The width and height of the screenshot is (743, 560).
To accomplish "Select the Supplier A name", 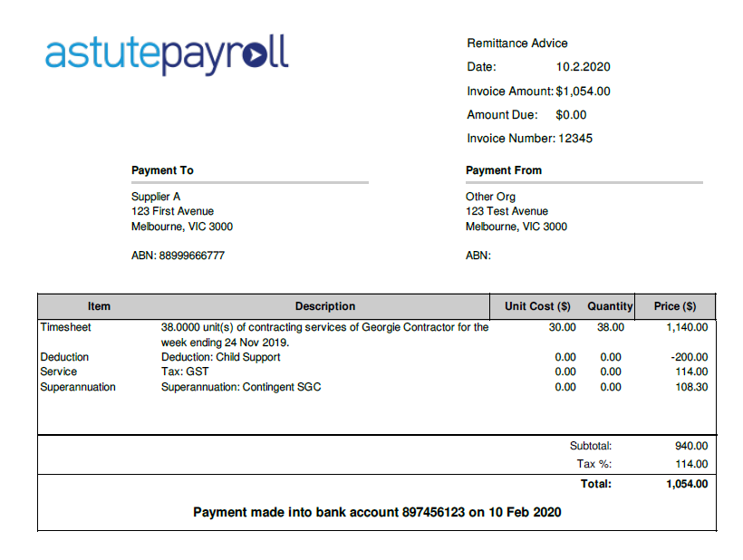I will (x=156, y=197).
